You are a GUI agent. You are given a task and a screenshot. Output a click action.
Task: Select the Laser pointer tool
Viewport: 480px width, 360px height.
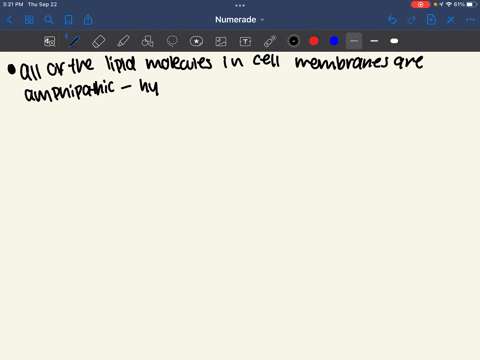pyautogui.click(x=270, y=41)
